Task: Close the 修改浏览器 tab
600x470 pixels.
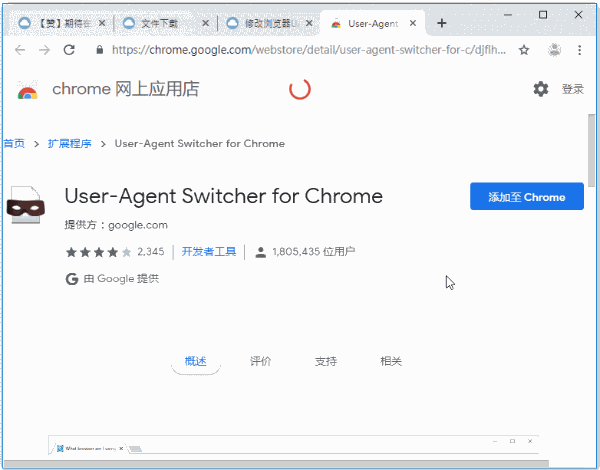Action: (x=309, y=23)
